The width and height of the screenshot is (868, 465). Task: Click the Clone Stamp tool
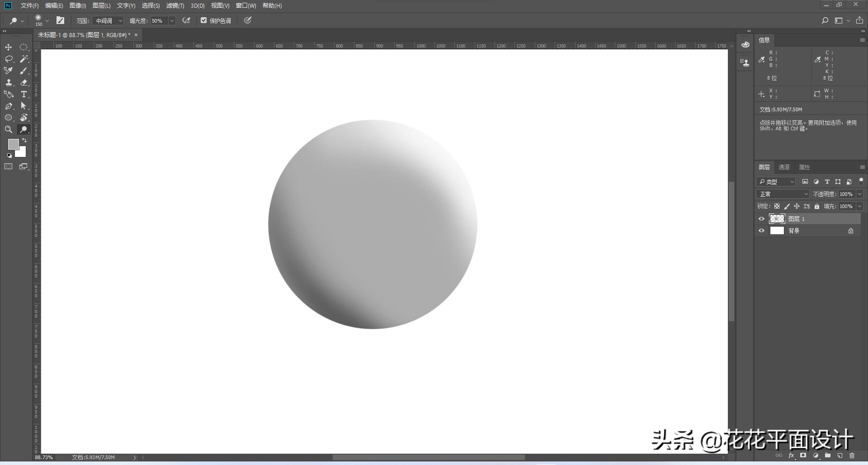pyautogui.click(x=9, y=83)
